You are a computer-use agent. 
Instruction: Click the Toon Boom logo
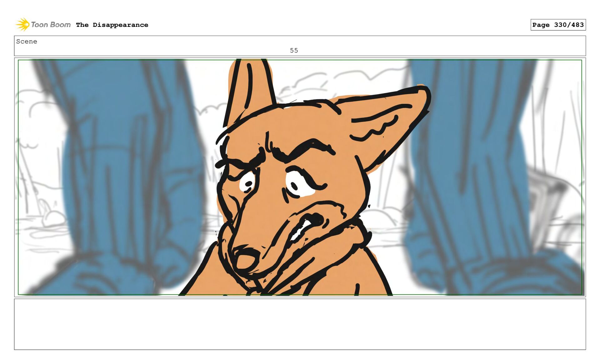point(43,25)
